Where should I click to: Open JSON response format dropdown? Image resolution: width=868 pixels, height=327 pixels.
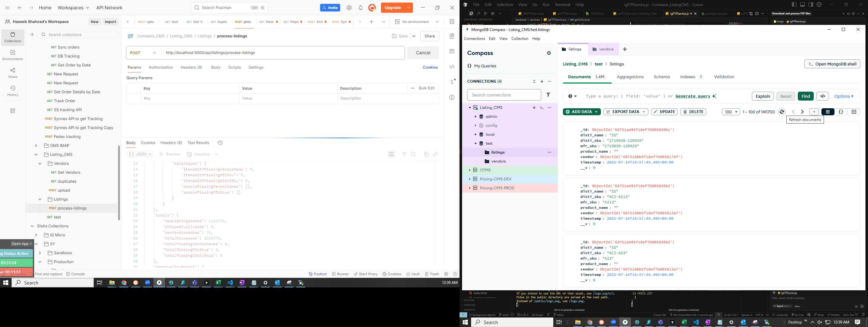[x=140, y=154]
